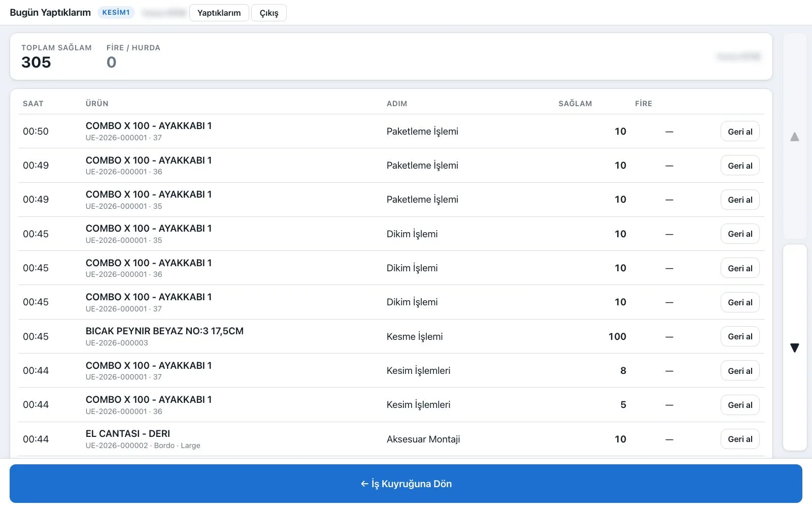The height and width of the screenshot is (508, 812).
Task: Click the 00:50 time cell
Action: [36, 131]
